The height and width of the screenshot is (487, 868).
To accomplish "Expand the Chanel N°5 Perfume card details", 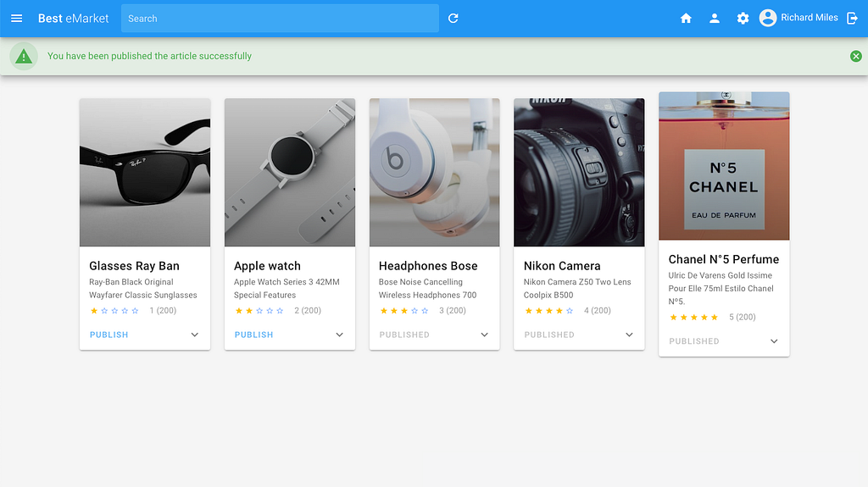I will coord(775,341).
